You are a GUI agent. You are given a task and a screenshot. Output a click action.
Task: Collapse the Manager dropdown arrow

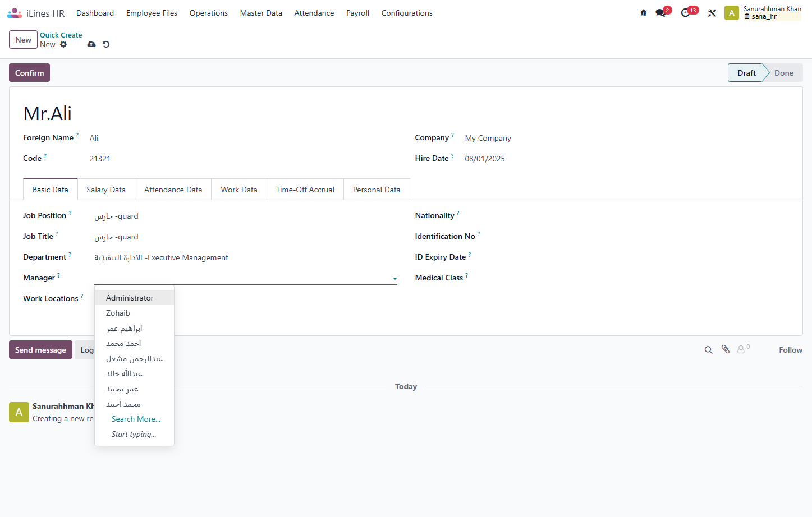pyautogui.click(x=395, y=278)
